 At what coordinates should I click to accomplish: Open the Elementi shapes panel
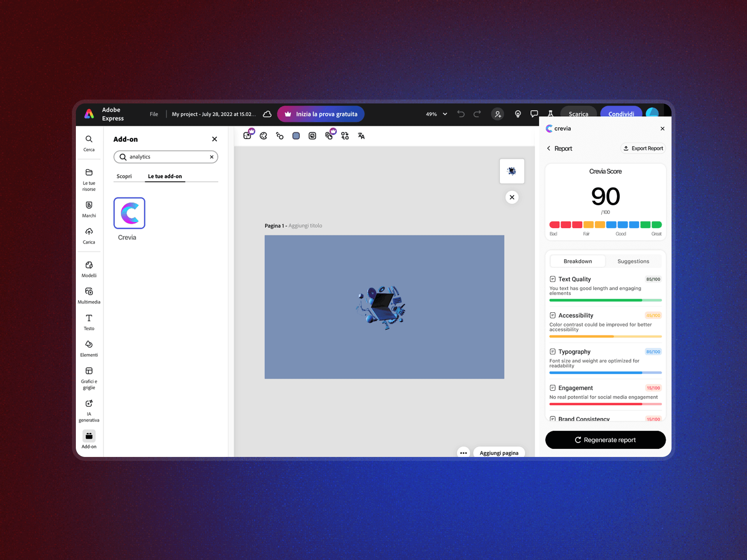click(89, 348)
